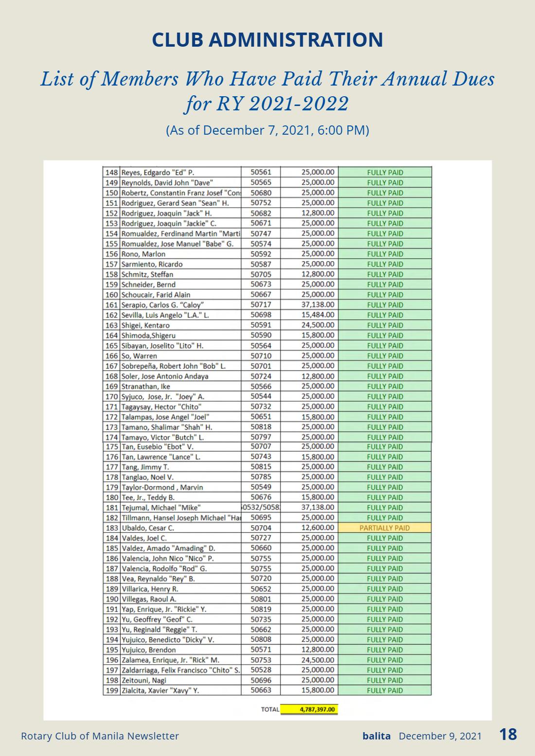Select the FULLY PAID cell for Zialcita

pos(385,690)
